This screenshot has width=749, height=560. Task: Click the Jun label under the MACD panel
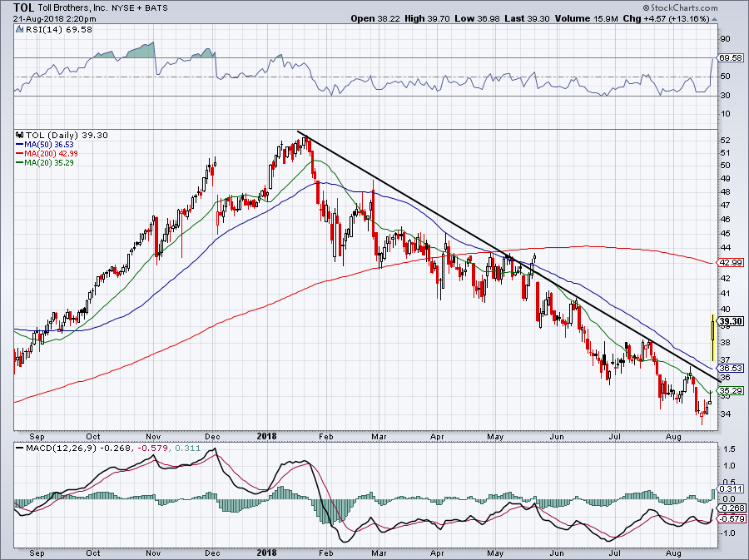[557, 553]
